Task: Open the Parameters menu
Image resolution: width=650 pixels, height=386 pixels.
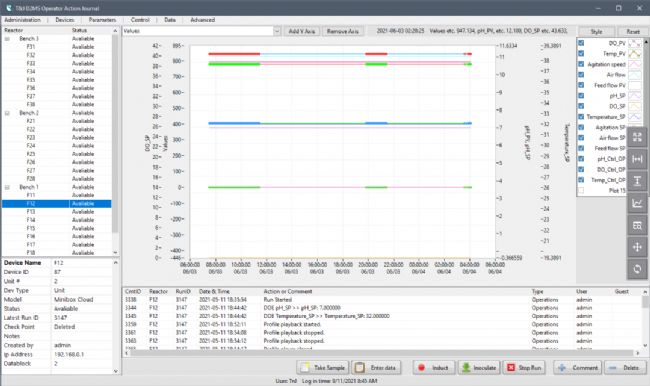Action: click(102, 20)
